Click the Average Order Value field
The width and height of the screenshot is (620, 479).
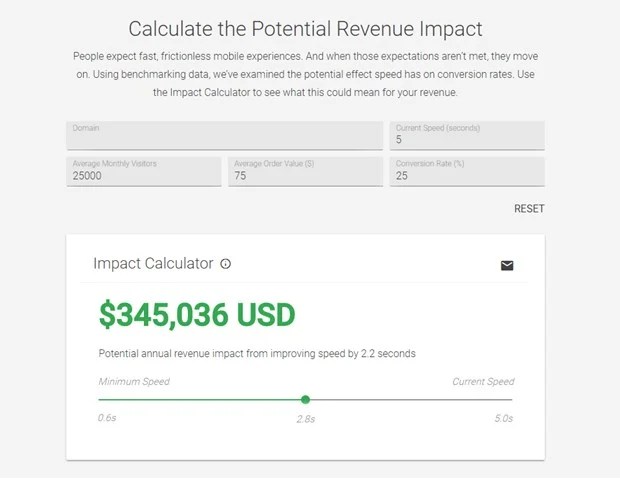click(x=305, y=171)
